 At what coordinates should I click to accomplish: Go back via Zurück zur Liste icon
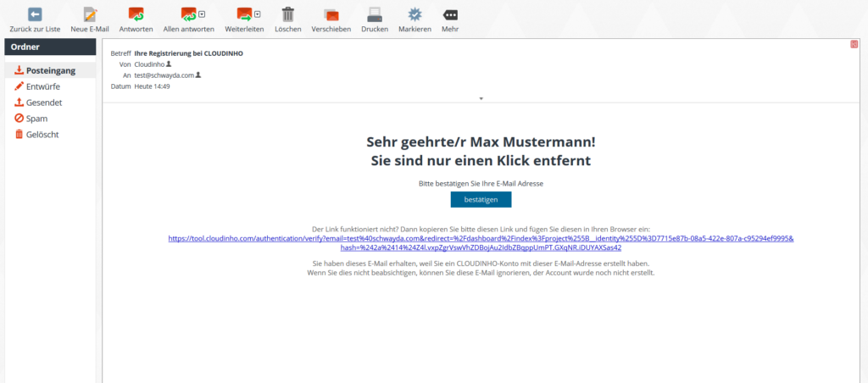pos(35,14)
